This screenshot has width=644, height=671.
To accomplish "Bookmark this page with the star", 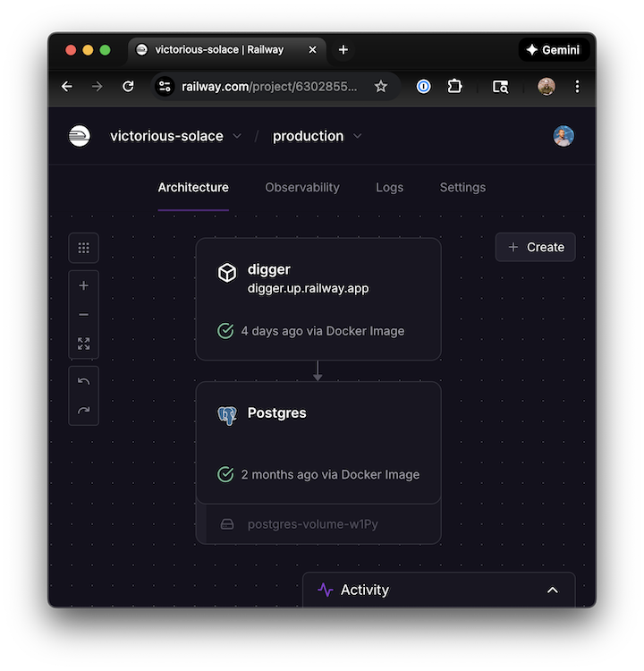I will pyautogui.click(x=380, y=87).
